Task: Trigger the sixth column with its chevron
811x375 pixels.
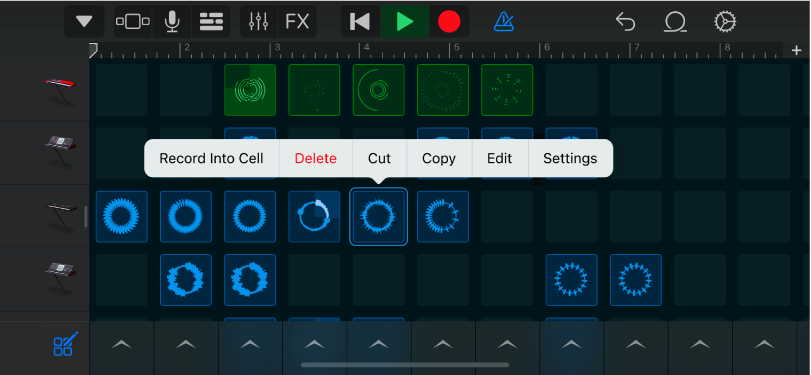Action: [x=443, y=344]
